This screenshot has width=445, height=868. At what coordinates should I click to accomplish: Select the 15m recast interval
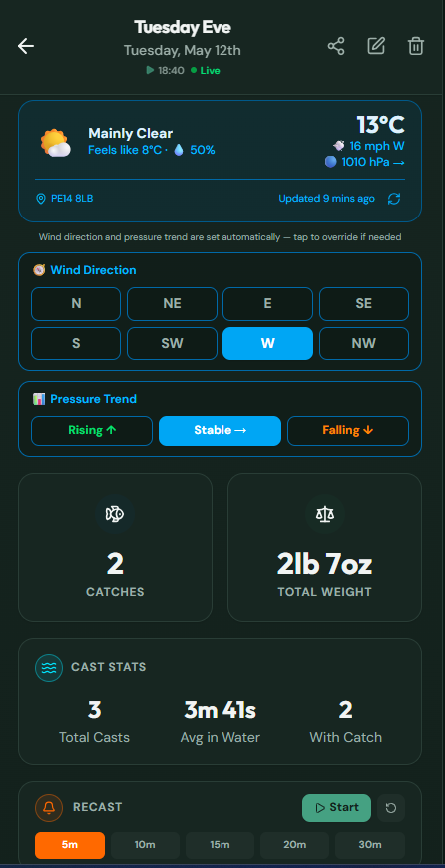click(x=220, y=845)
